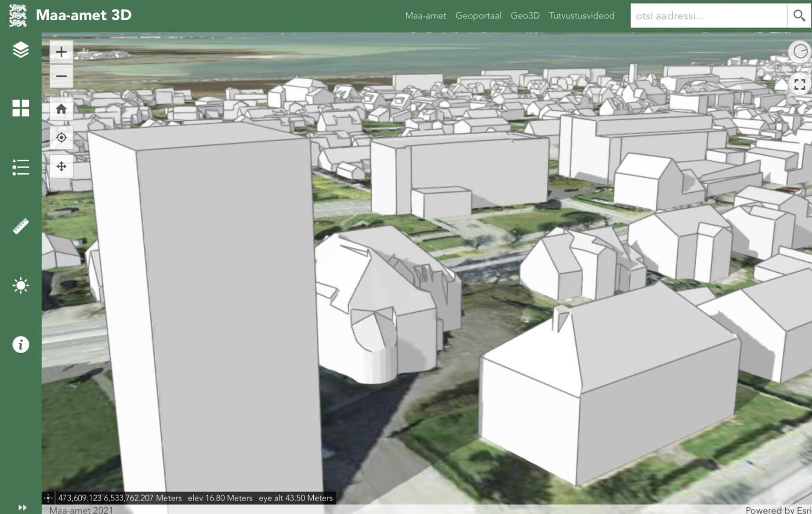The image size is (812, 514).
Task: Open the Geoportaal menu link
Action: pyautogui.click(x=478, y=16)
